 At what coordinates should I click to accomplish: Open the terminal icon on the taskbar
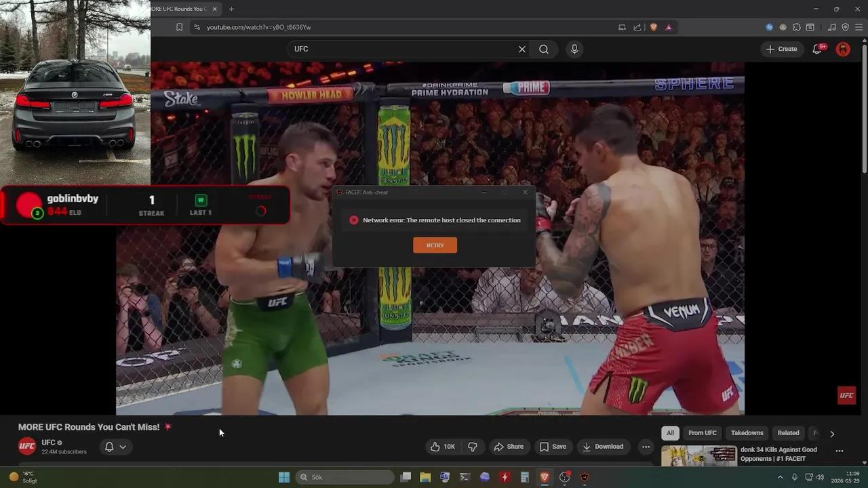pos(465,477)
